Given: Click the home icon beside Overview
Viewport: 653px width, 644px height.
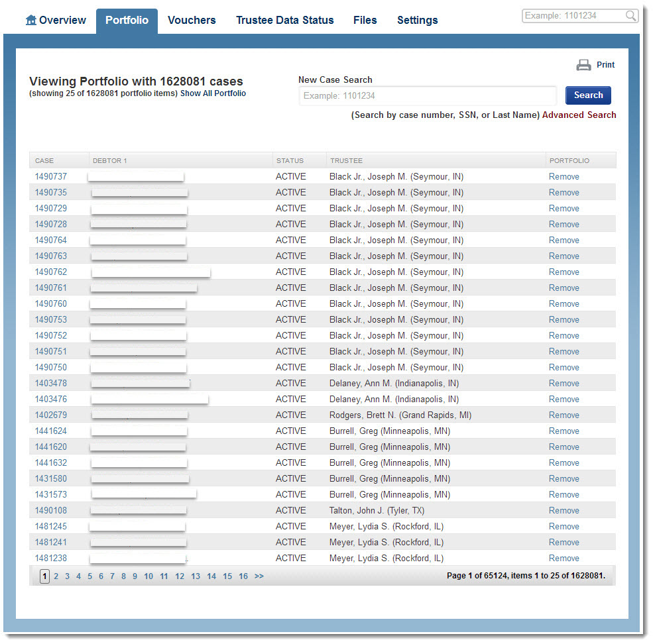Looking at the screenshot, I should point(31,20).
